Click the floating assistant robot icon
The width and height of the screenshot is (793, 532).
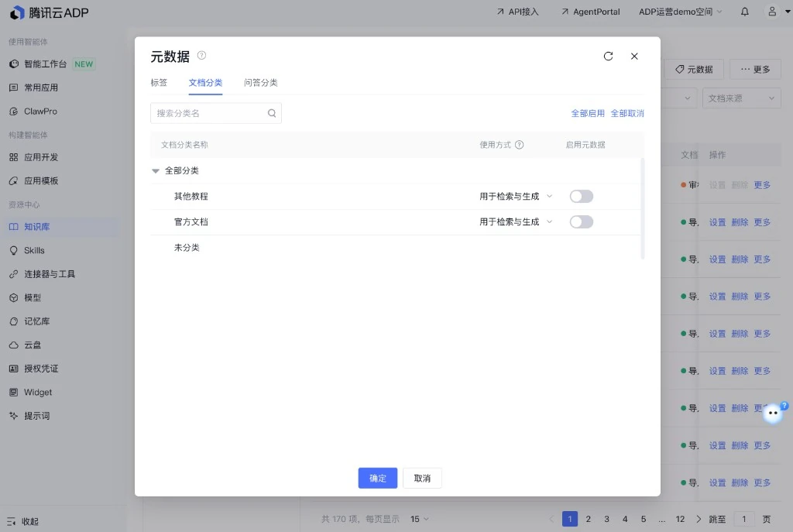774,414
